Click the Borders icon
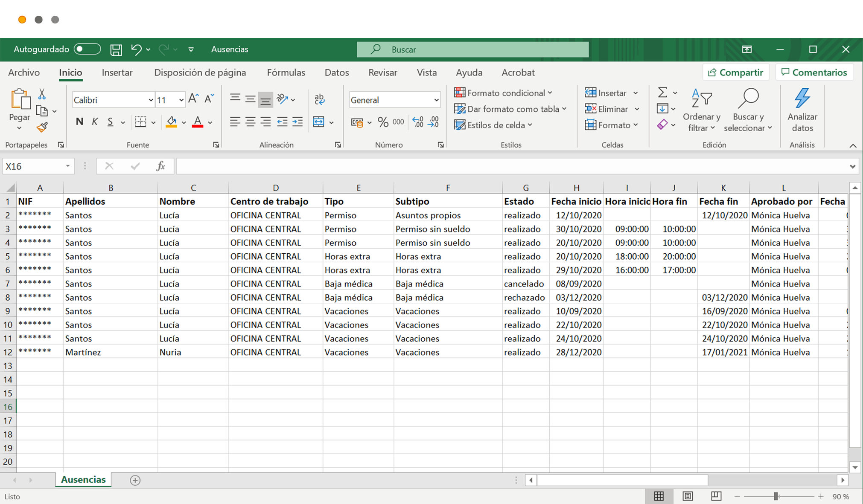The image size is (863, 504). click(140, 122)
